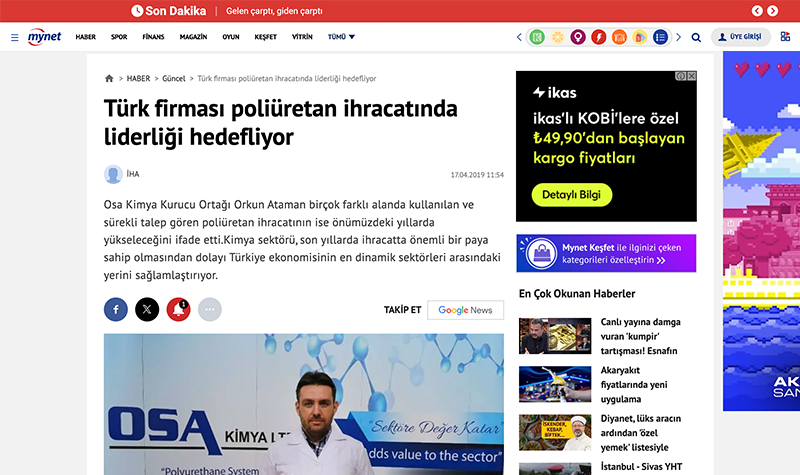Go to home via breadcrumb house icon
Viewport: 800px width, 475px height.
[109, 78]
